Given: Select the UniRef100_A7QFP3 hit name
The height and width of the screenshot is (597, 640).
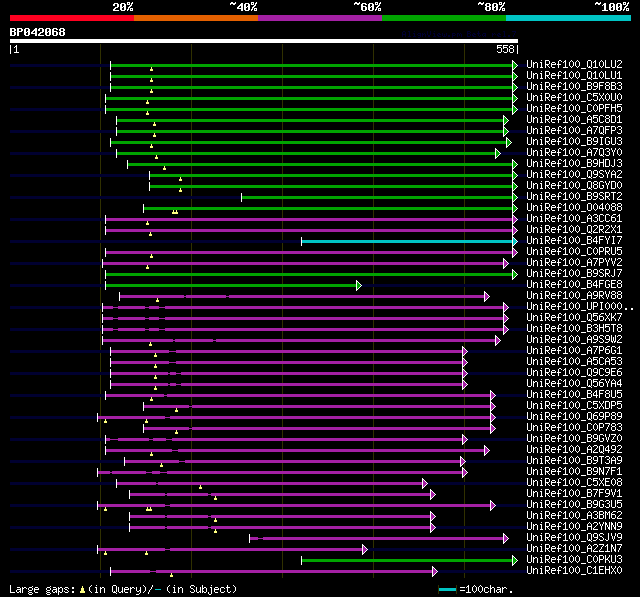Looking at the screenshot, I should pyautogui.click(x=574, y=131).
